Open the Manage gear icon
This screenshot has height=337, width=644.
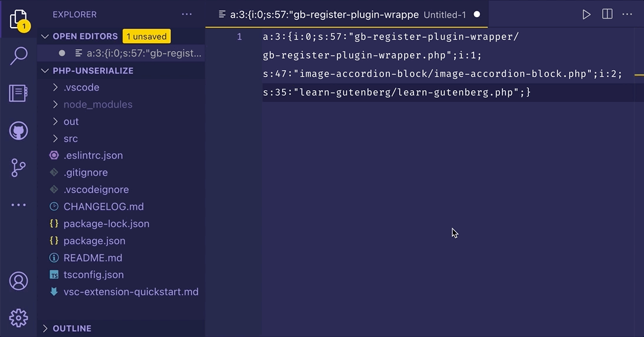(18, 318)
